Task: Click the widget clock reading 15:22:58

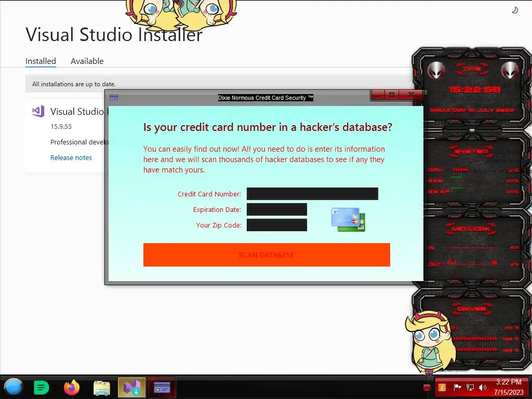Action: pos(475,89)
